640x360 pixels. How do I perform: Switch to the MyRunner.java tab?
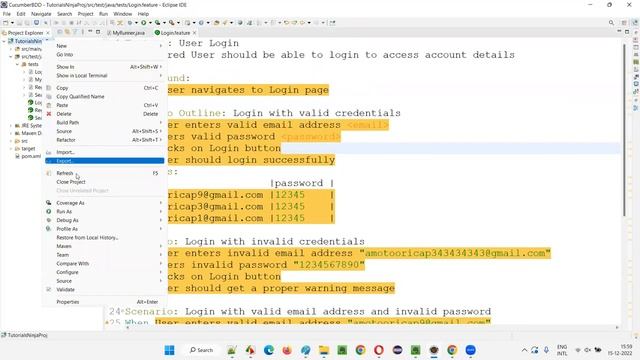pyautogui.click(x=126, y=33)
